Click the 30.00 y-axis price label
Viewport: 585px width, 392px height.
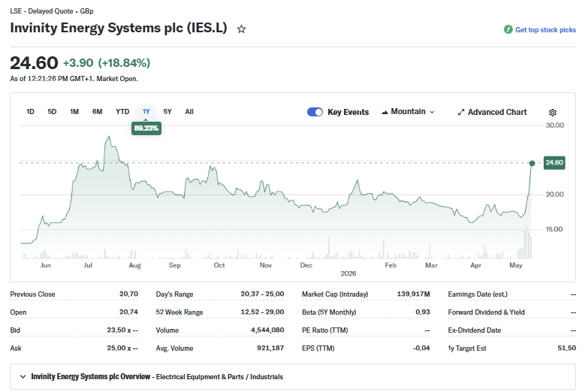555,125
